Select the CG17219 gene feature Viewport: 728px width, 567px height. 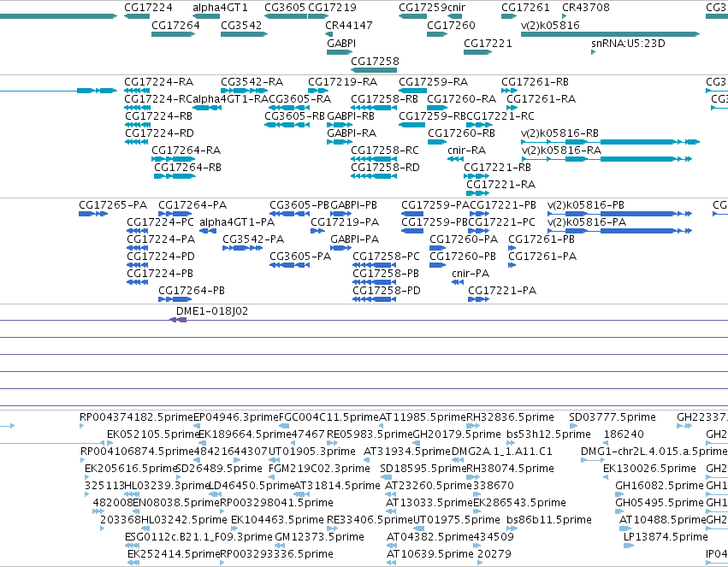(318, 16)
